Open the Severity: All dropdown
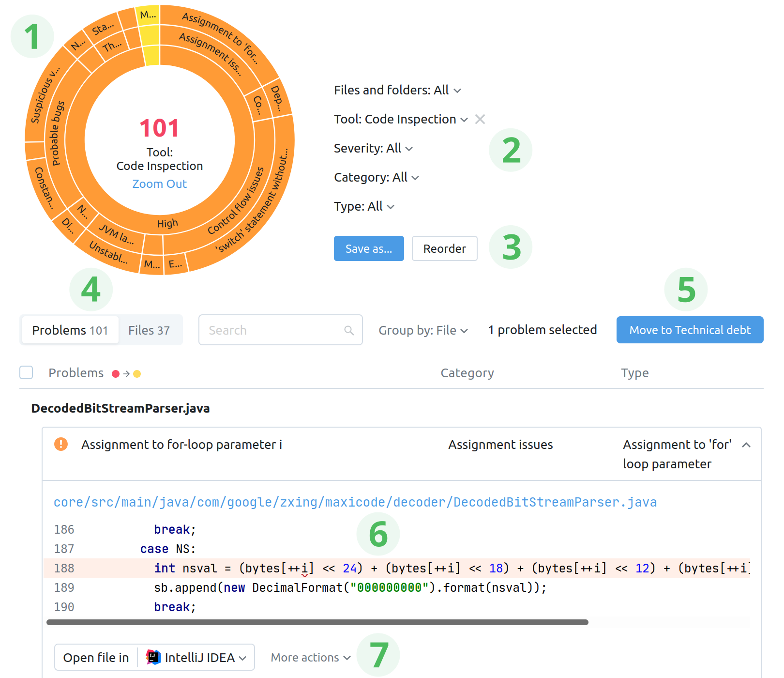Viewport: 784px width, 678px height. pyautogui.click(x=373, y=148)
